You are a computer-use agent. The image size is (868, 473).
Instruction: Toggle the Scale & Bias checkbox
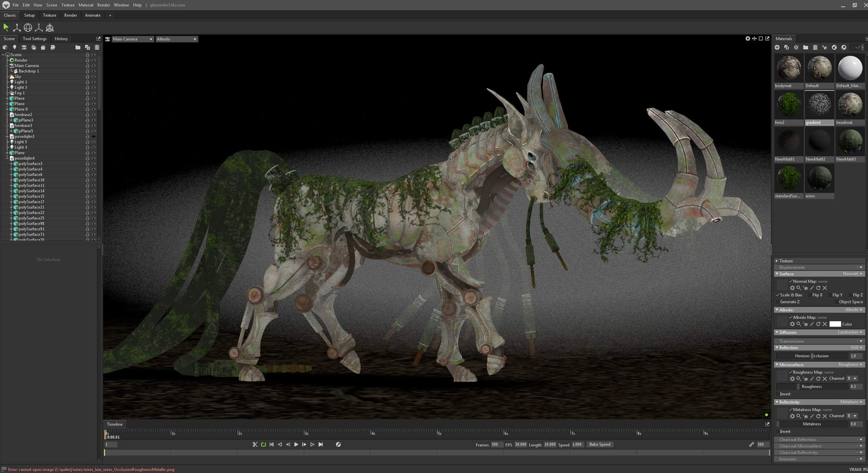[778, 295]
